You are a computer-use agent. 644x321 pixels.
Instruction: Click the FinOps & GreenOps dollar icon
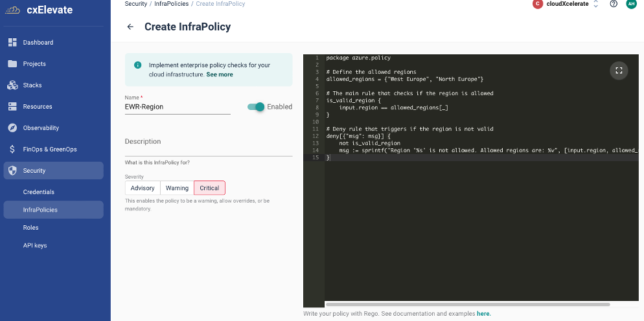[x=12, y=149]
